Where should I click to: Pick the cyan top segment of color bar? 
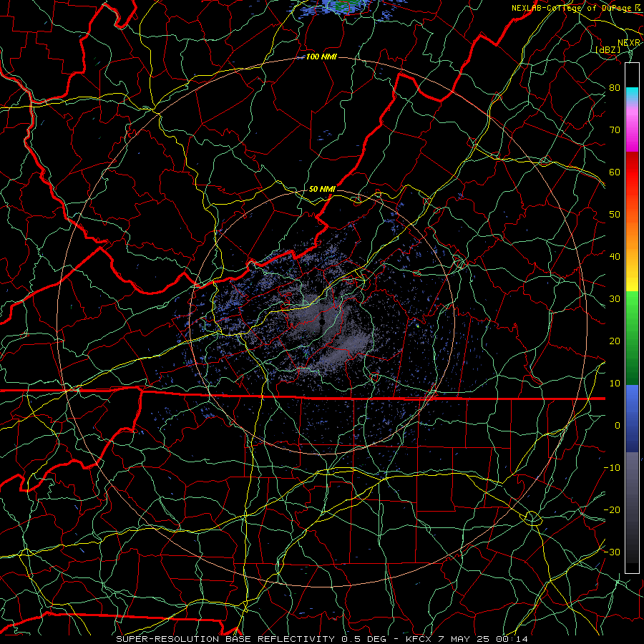coord(632,94)
